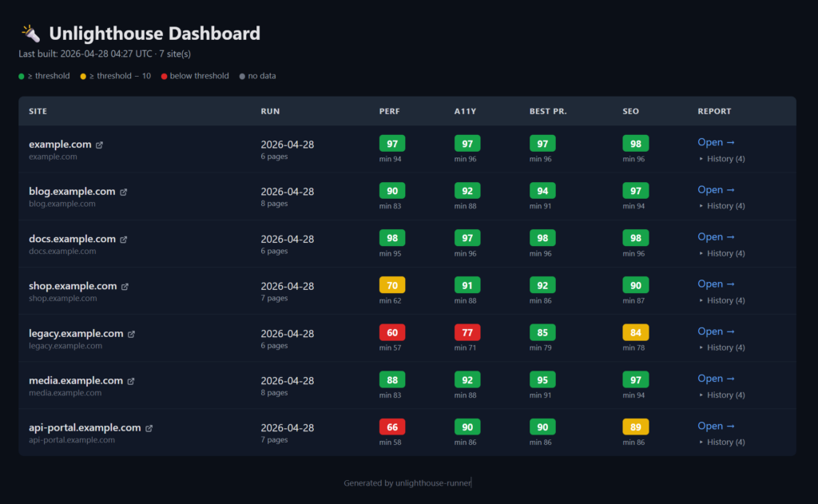Viewport: 818px width, 504px height.
Task: Click the Unlighthouse Dashboard heading
Action: pyautogui.click(x=154, y=34)
